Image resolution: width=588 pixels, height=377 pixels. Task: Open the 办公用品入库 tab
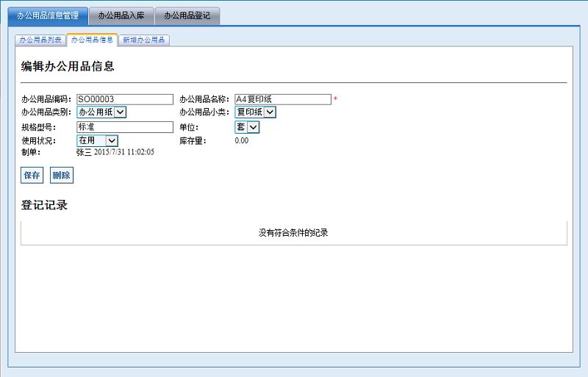coord(121,15)
